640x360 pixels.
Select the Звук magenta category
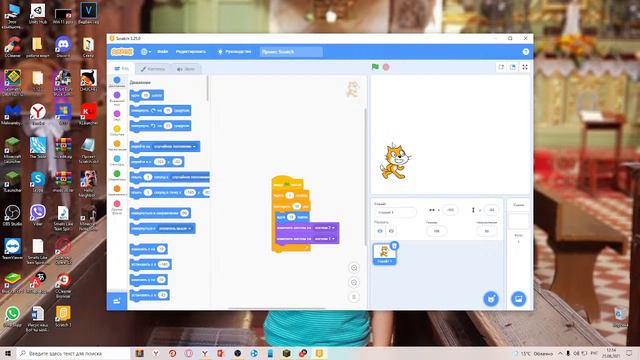[x=117, y=115]
